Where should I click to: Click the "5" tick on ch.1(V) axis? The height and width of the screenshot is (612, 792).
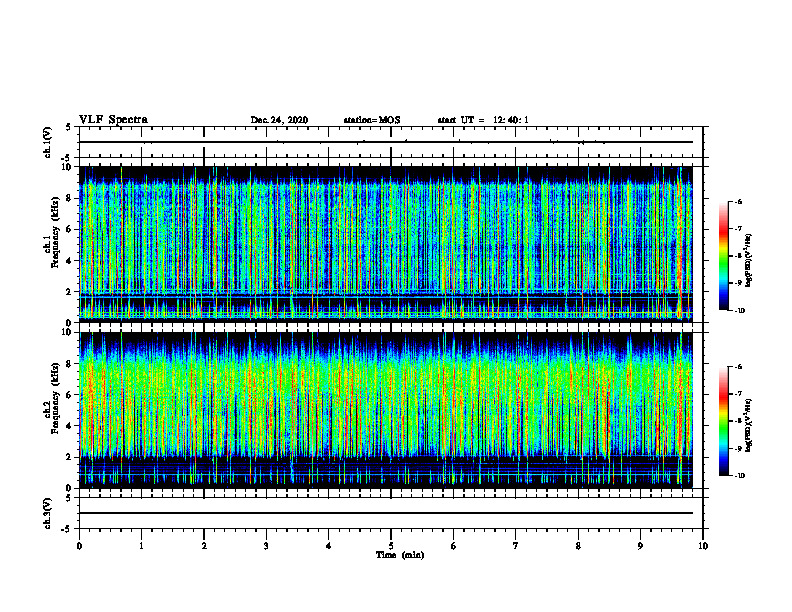tap(69, 128)
